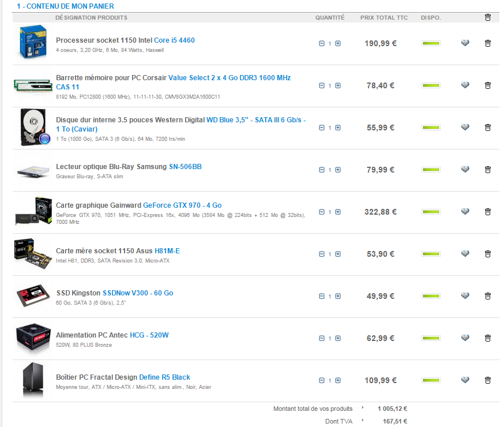This screenshot has height=427, width=504.
Task: Delete the Core i5 4460 from cart
Action: (x=488, y=43)
